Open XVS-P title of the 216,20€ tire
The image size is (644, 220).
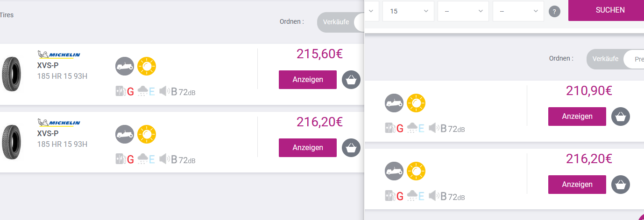[x=48, y=133]
